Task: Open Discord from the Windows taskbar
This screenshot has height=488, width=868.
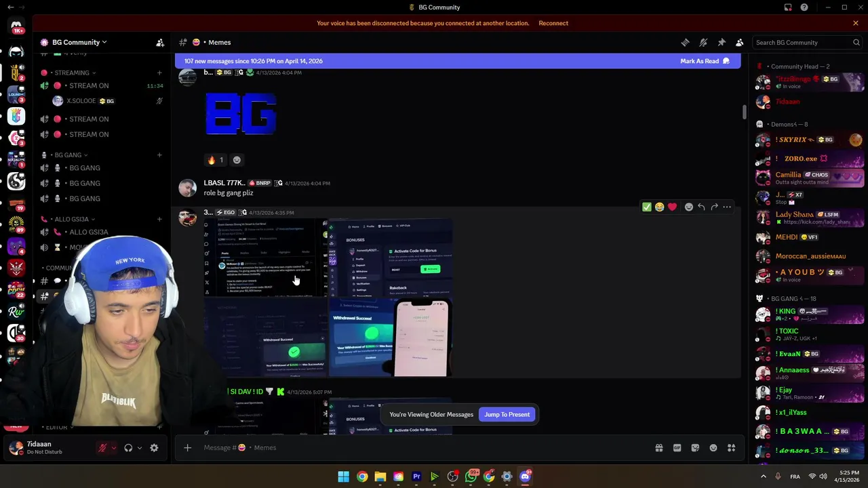Action: [525, 476]
